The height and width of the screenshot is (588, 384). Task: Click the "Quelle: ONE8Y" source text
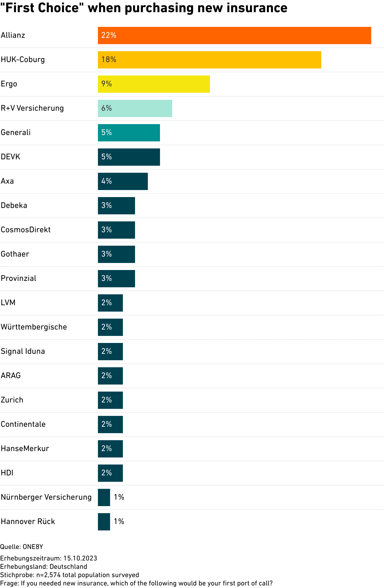[22, 547]
